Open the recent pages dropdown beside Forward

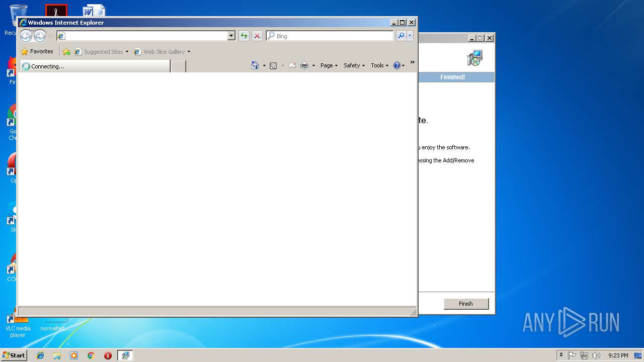point(51,36)
